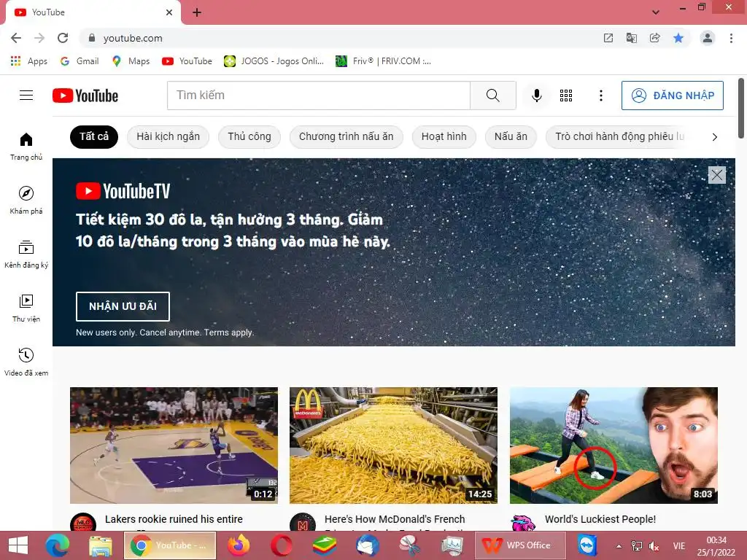Open the Maps bookmark
Viewport: 747px width, 560px height.
(x=131, y=61)
